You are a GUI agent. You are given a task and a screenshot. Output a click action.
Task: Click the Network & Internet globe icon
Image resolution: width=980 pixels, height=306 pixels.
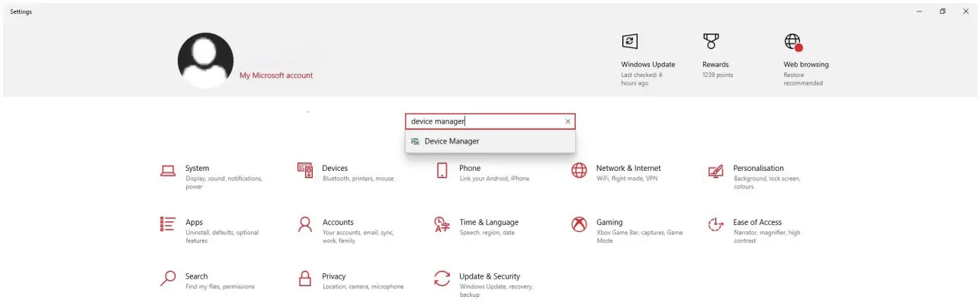tap(579, 171)
